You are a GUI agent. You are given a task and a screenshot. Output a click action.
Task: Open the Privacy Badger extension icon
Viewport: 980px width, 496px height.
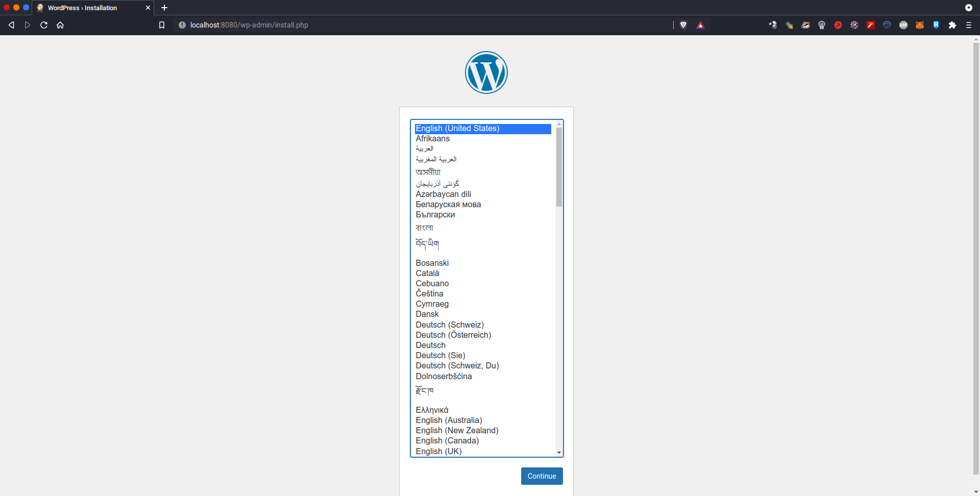[x=805, y=25]
